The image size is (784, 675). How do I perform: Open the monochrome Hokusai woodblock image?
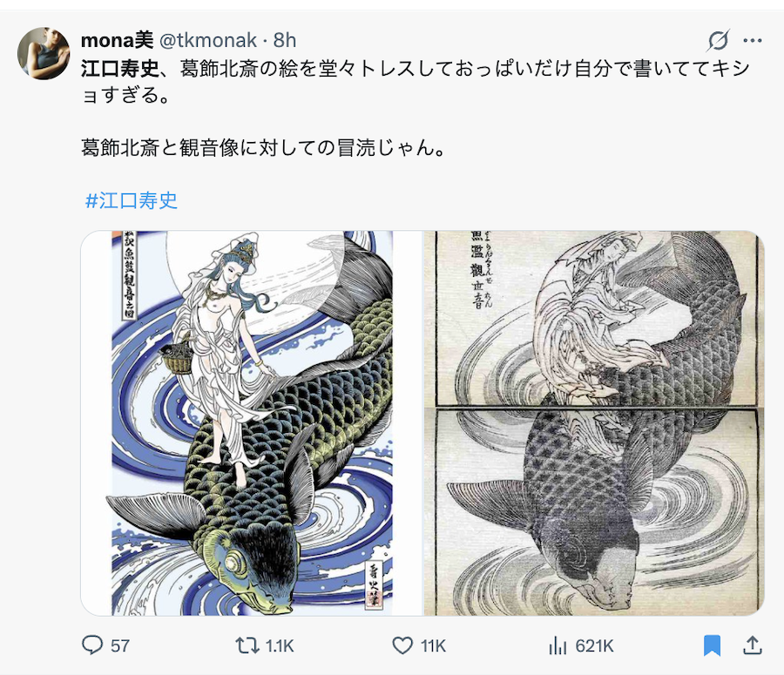click(x=594, y=423)
